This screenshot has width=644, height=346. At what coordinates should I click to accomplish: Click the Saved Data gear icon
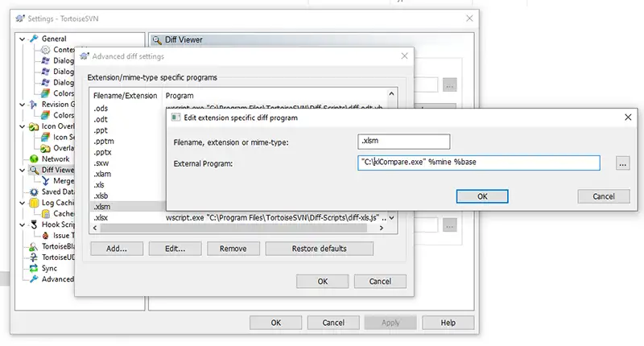click(34, 192)
